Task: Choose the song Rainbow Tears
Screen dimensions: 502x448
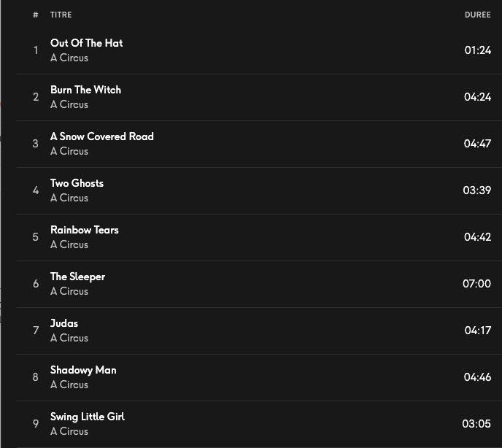Action: tap(84, 230)
